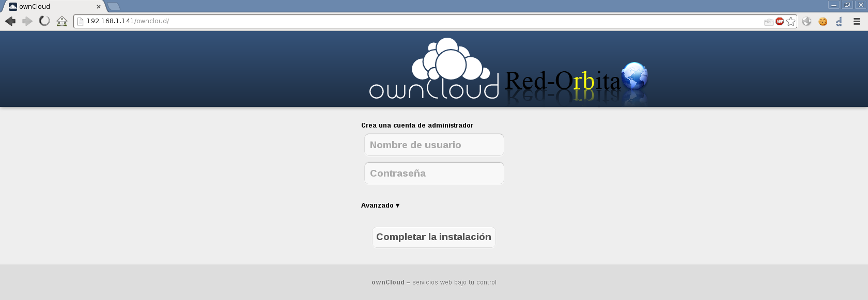
Task: Open the ownCloud footer link
Action: coord(388,282)
